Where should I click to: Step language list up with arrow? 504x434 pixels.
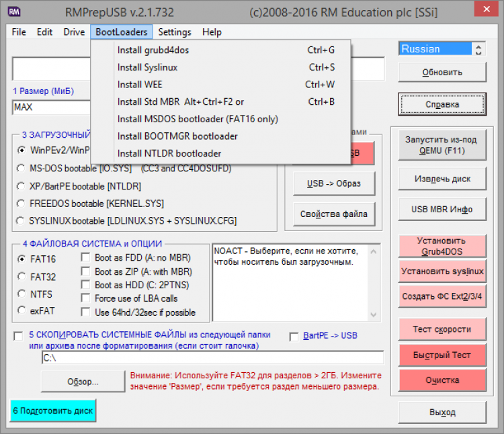[x=478, y=46]
